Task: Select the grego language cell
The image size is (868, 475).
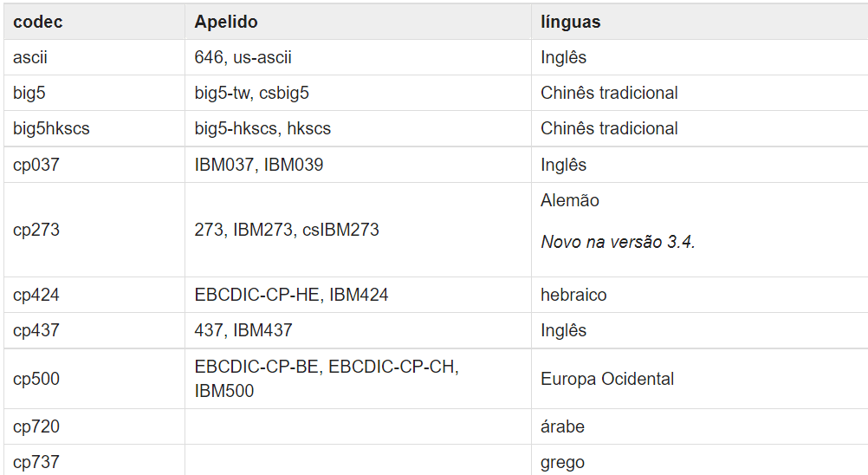Action: (x=699, y=460)
